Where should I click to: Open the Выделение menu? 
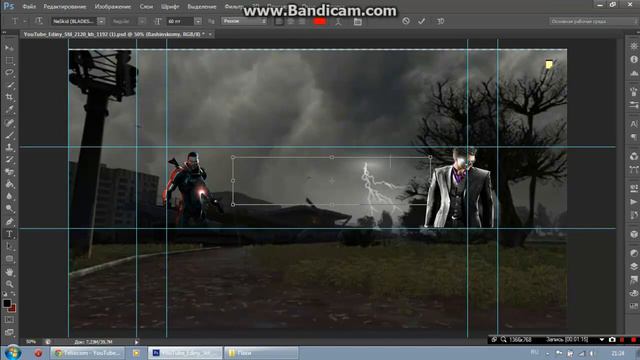coord(202,7)
